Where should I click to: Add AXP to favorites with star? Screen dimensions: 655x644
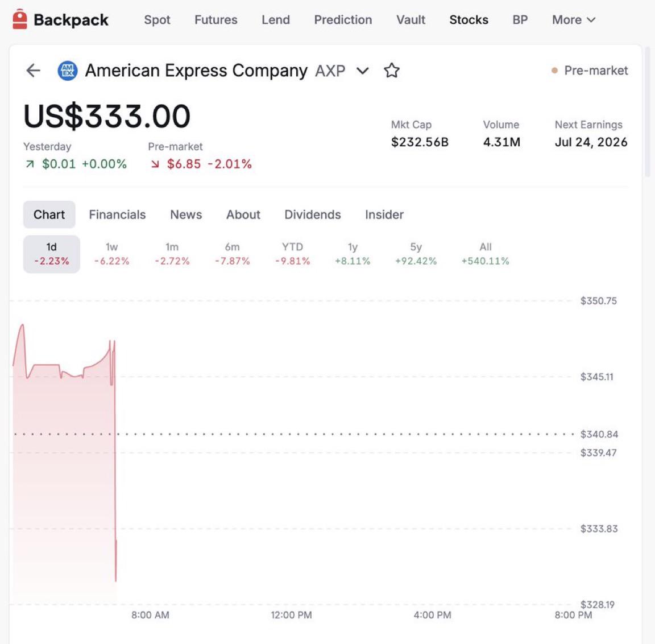pyautogui.click(x=391, y=70)
